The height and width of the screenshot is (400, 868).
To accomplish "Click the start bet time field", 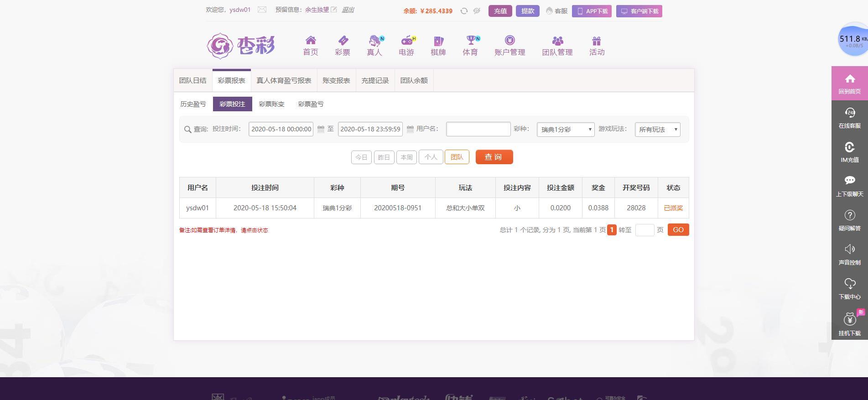I will pos(281,129).
